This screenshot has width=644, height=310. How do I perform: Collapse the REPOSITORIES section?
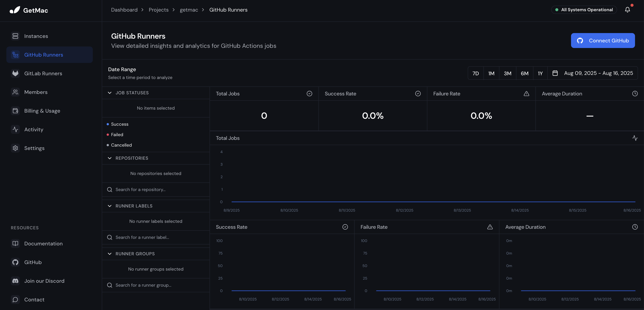109,158
